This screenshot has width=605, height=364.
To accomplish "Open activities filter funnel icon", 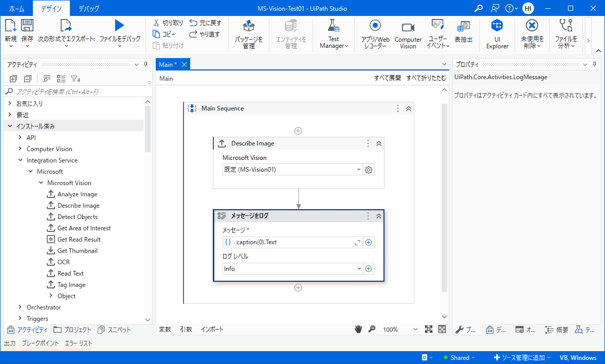I will pyautogui.click(x=76, y=79).
